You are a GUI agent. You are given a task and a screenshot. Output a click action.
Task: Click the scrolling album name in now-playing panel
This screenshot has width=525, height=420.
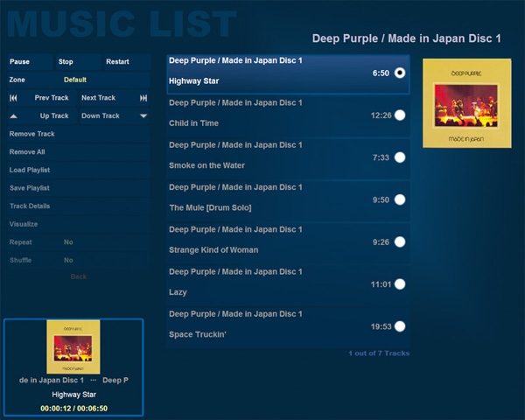73,380
